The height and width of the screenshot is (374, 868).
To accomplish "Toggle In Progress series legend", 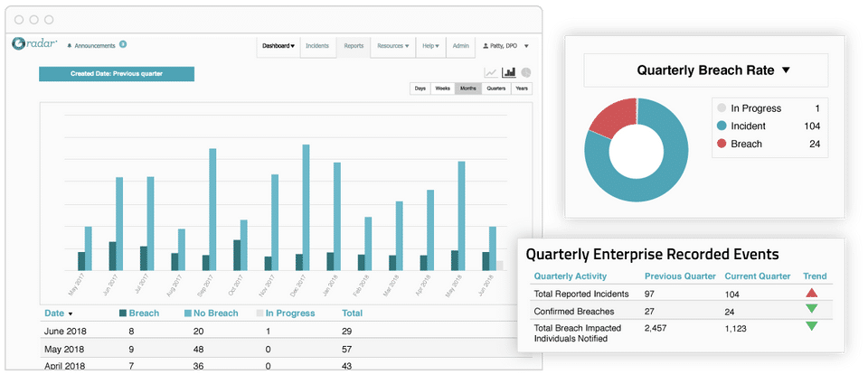I will click(x=286, y=313).
